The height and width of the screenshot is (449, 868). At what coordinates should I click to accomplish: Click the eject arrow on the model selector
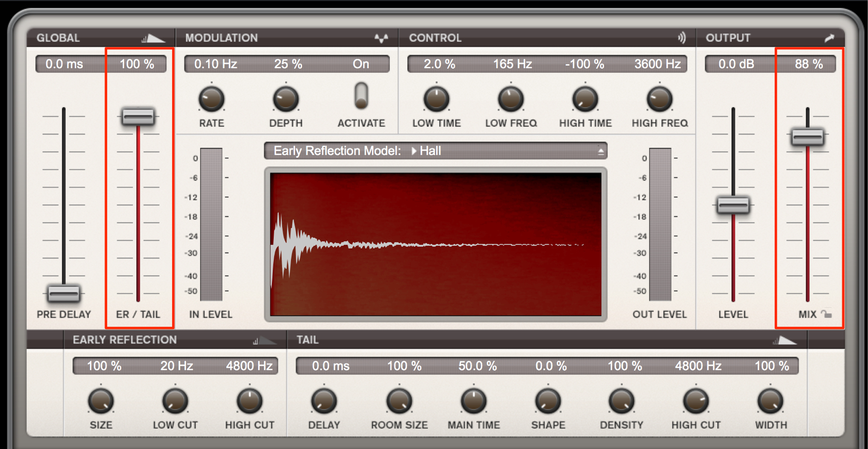tap(600, 151)
